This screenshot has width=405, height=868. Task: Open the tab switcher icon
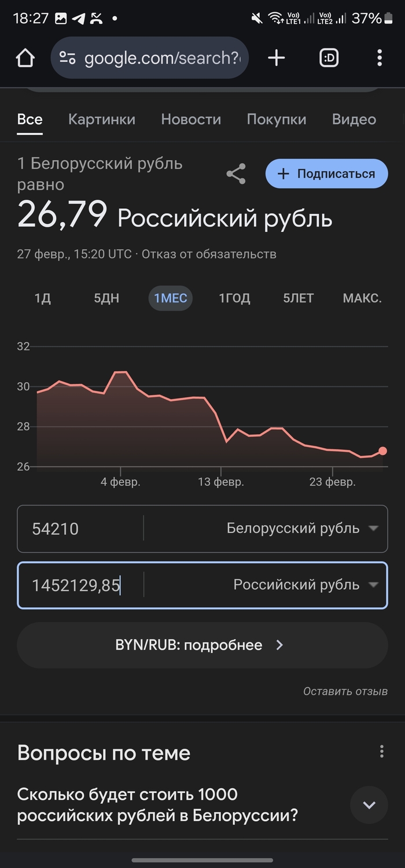[329, 58]
